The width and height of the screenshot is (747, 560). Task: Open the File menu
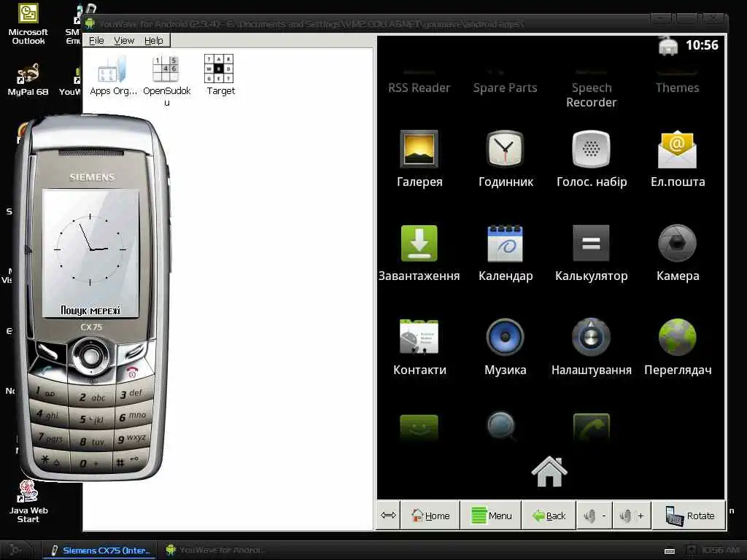[96, 41]
